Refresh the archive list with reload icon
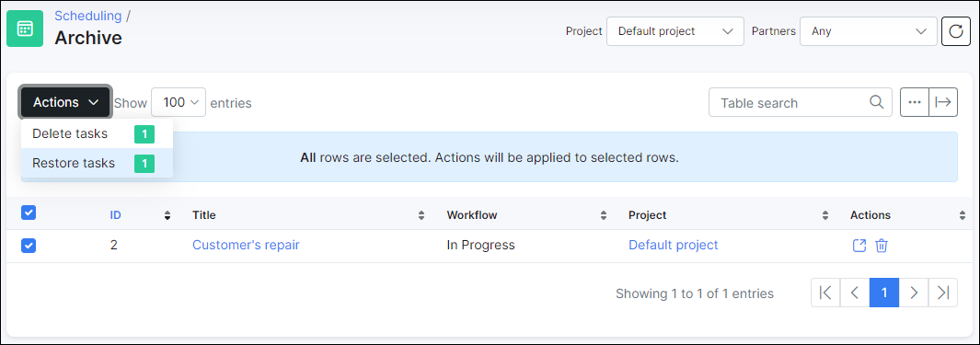This screenshot has height=345, width=980. point(956,31)
